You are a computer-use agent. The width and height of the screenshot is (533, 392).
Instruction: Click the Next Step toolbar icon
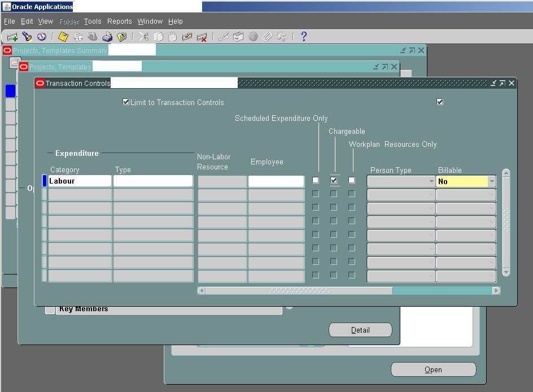click(x=78, y=37)
